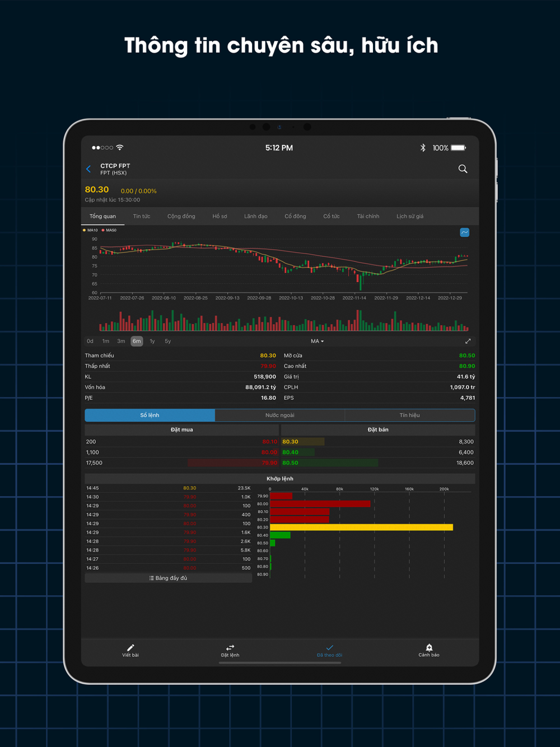
Task: Select the Tin hiệu segment
Action: 409,415
